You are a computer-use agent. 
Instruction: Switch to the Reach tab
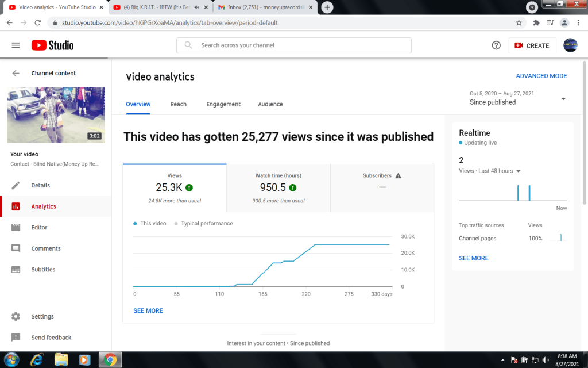tap(178, 104)
